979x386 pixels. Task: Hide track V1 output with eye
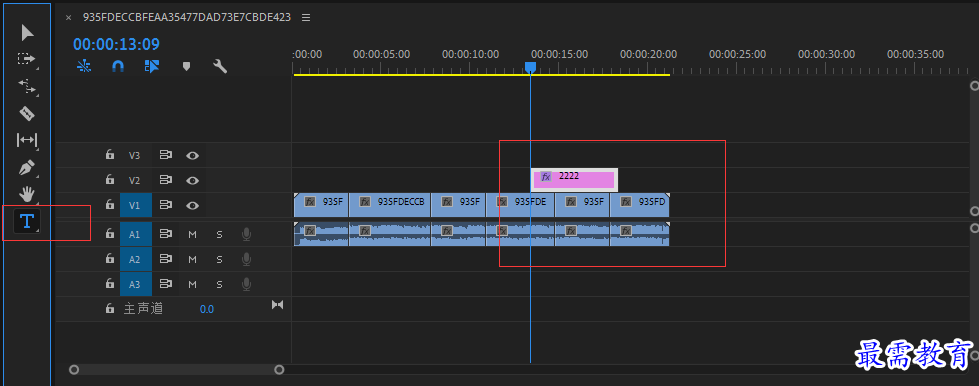pyautogui.click(x=193, y=205)
